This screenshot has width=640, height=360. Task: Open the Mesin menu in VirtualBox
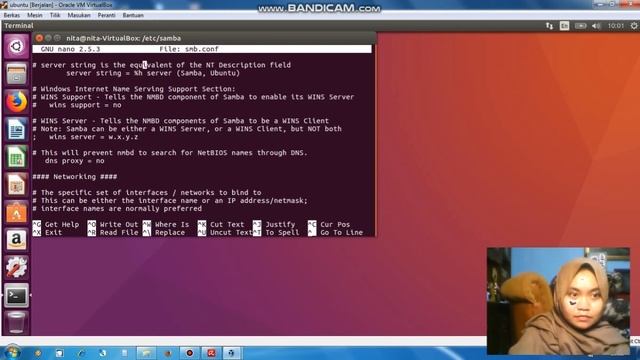coord(35,15)
